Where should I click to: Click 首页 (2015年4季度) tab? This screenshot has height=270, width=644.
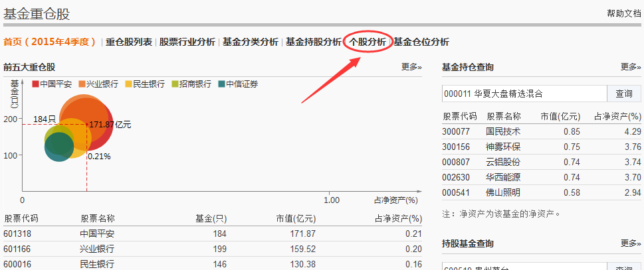[50, 42]
